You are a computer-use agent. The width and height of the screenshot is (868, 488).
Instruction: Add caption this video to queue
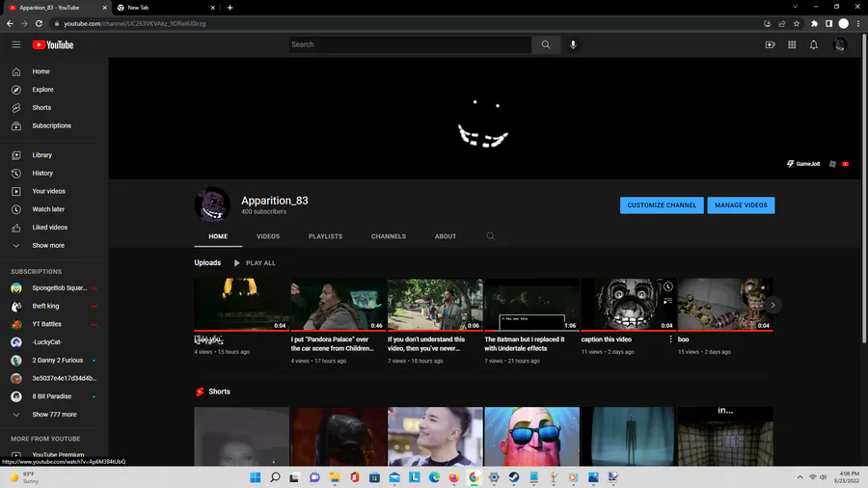click(668, 301)
